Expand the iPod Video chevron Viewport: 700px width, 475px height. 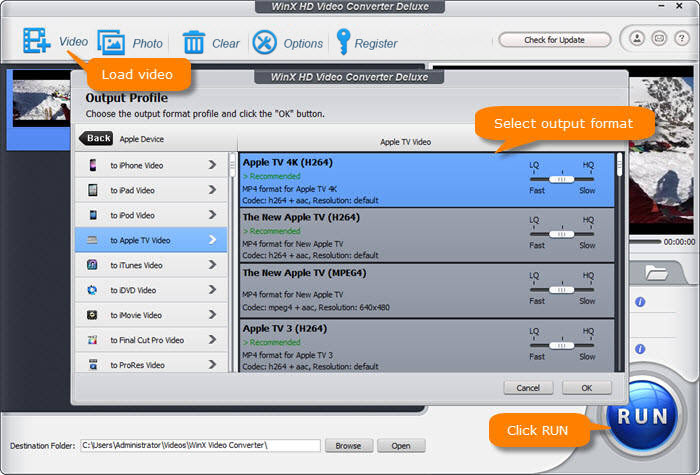tap(212, 215)
